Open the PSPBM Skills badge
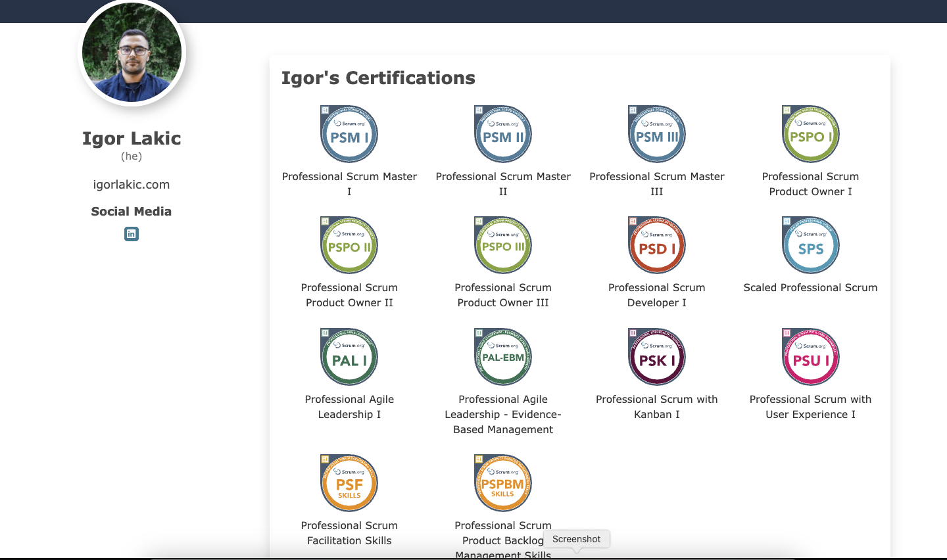 tap(503, 483)
